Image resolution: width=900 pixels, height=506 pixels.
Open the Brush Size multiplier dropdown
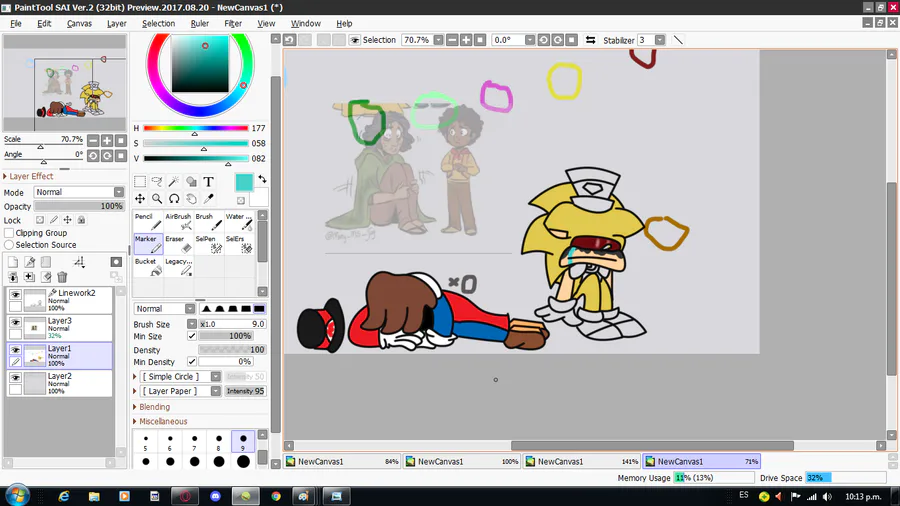(192, 324)
